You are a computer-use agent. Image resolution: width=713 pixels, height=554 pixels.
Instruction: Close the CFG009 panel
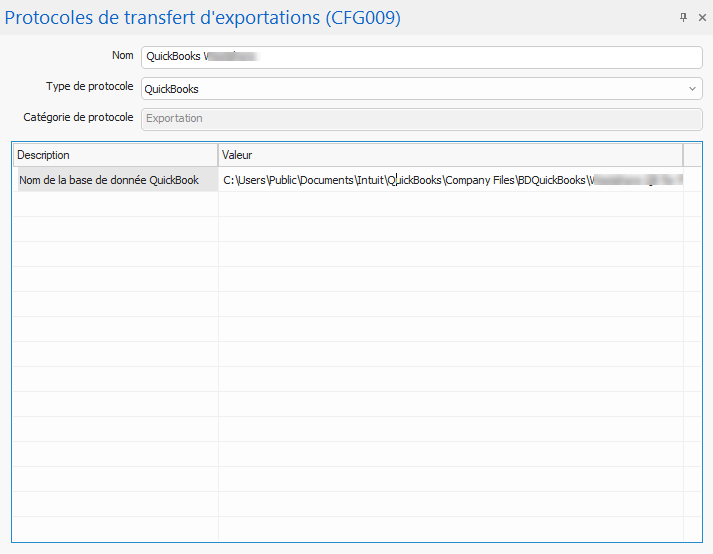[702, 17]
